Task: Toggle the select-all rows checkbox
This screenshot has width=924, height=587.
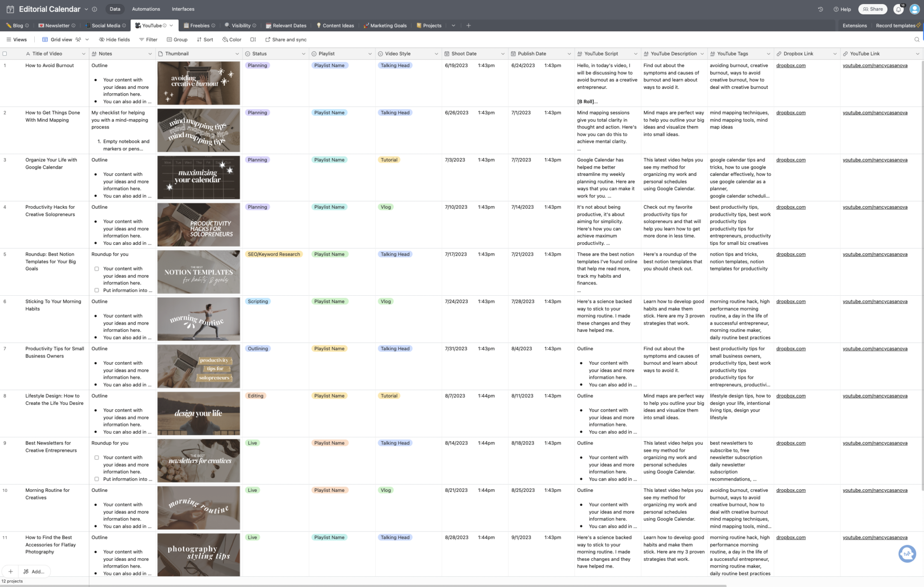Action: (x=5, y=54)
